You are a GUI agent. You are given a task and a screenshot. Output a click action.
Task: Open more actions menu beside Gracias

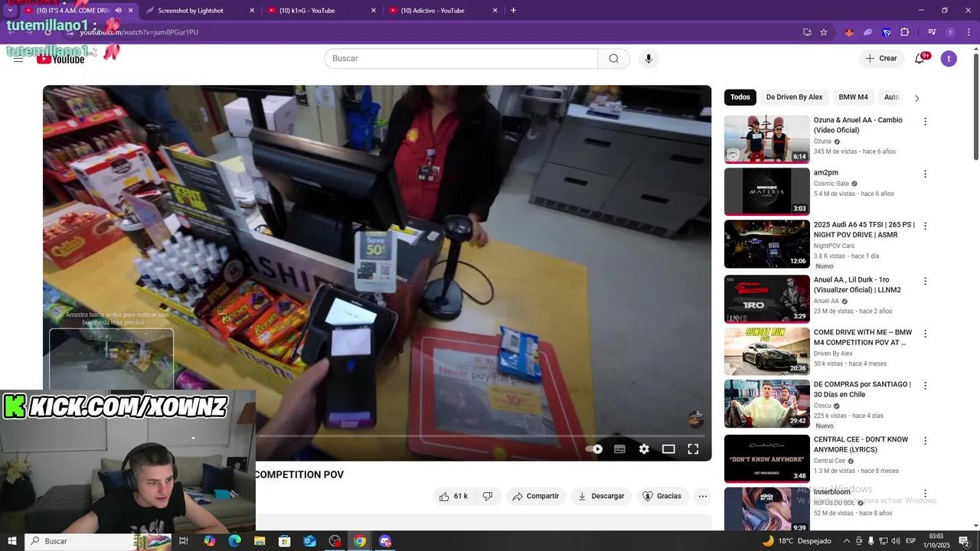(703, 496)
